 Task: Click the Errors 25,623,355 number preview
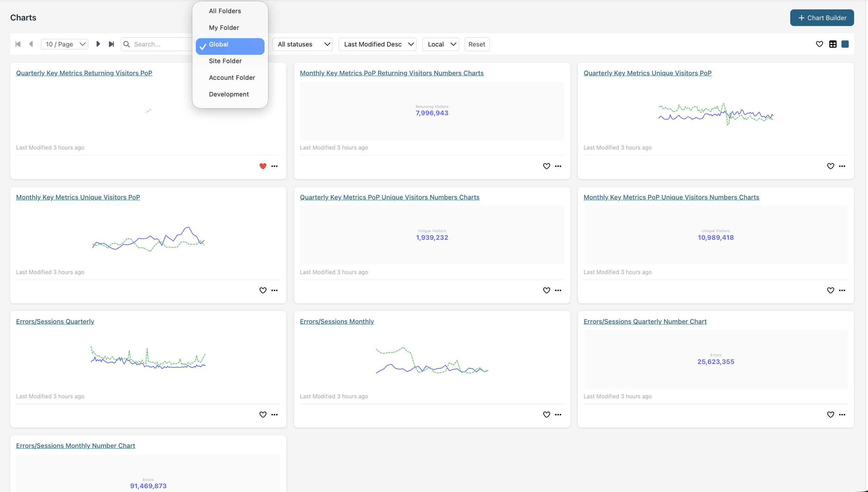[716, 359]
